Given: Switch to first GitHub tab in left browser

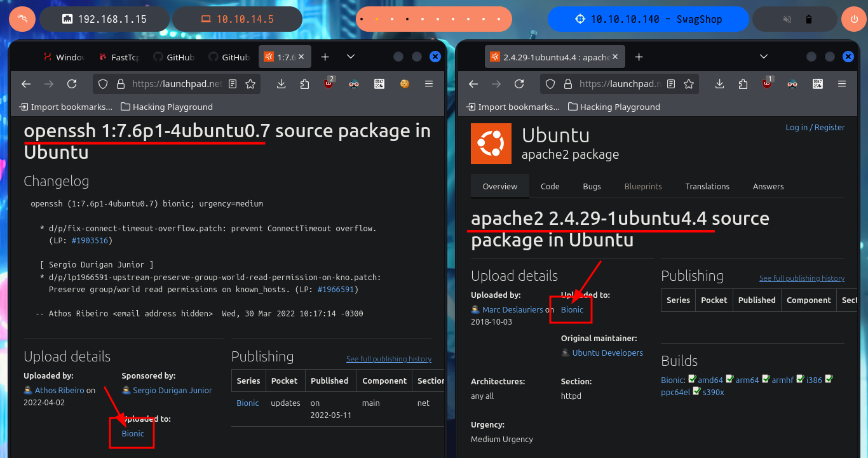Looking at the screenshot, I should point(174,57).
